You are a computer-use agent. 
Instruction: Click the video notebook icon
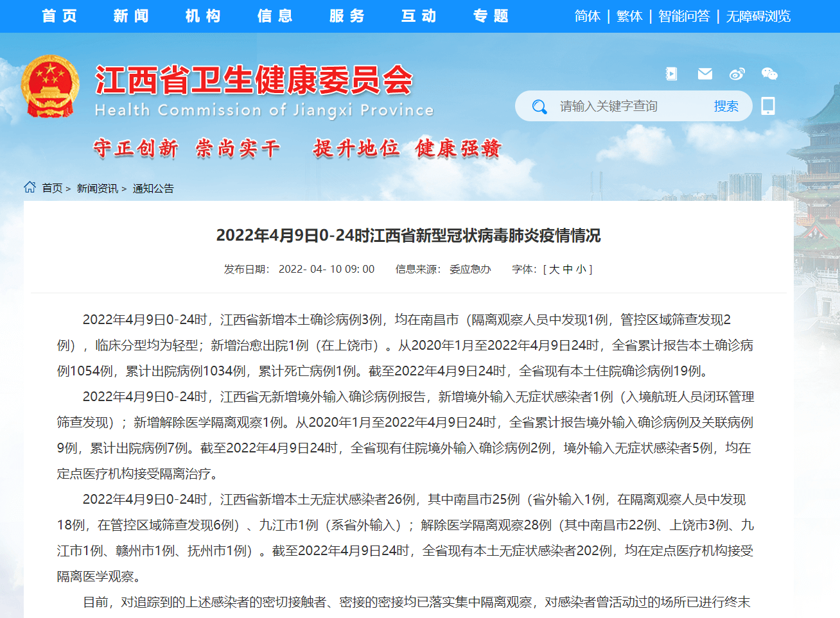point(671,74)
